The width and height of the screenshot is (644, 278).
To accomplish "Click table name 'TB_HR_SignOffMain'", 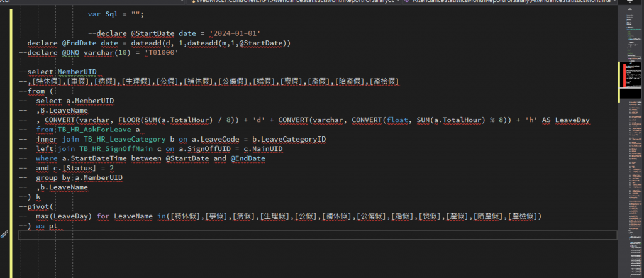I will tap(116, 149).
